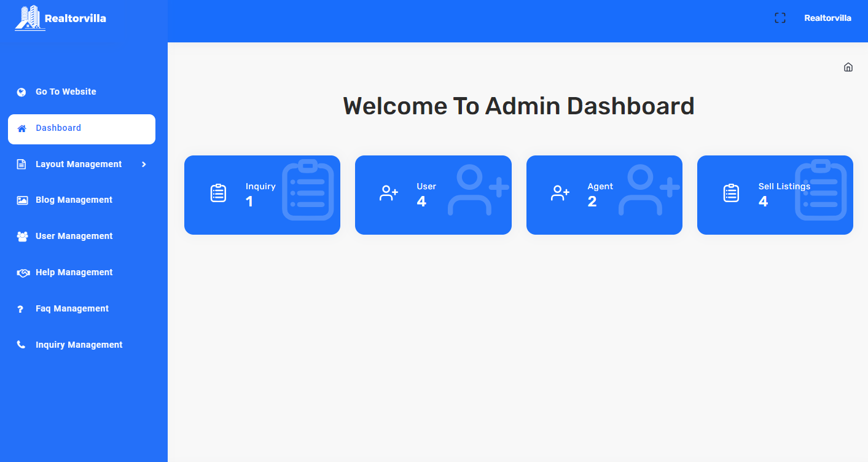The height and width of the screenshot is (462, 868).
Task: Click the handshake icon for Help Management
Action: (x=23, y=273)
